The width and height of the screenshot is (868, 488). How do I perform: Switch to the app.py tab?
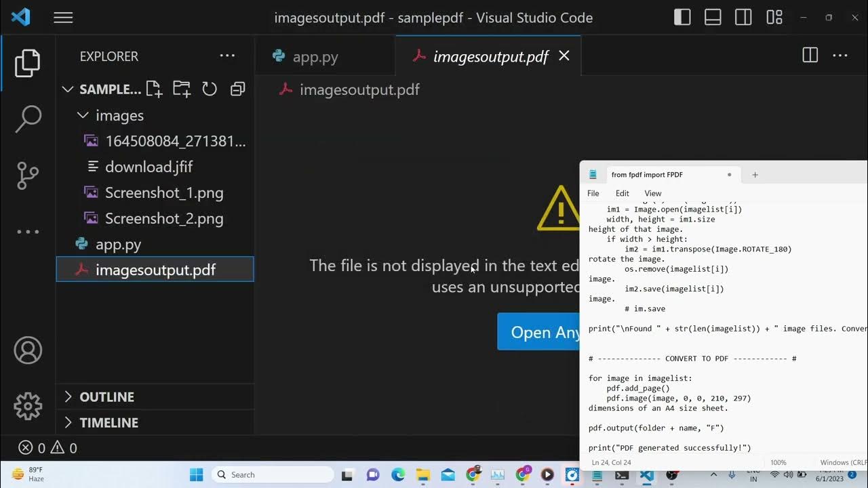point(315,57)
